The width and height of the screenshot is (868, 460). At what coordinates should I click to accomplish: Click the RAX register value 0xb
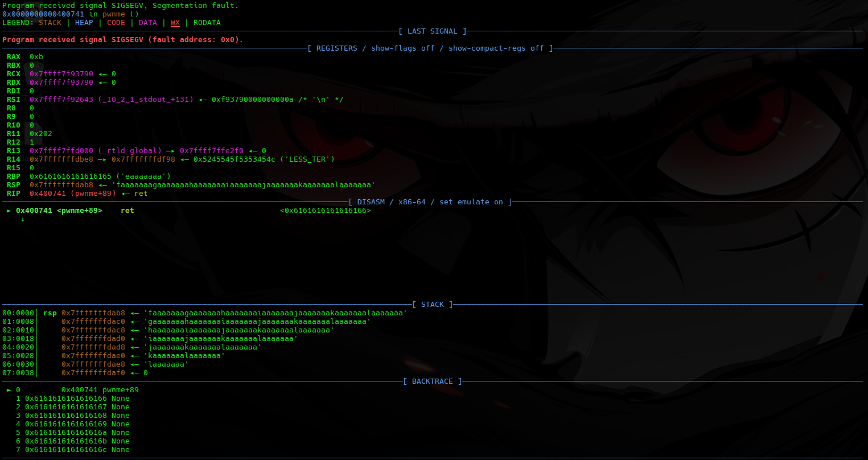36,57
